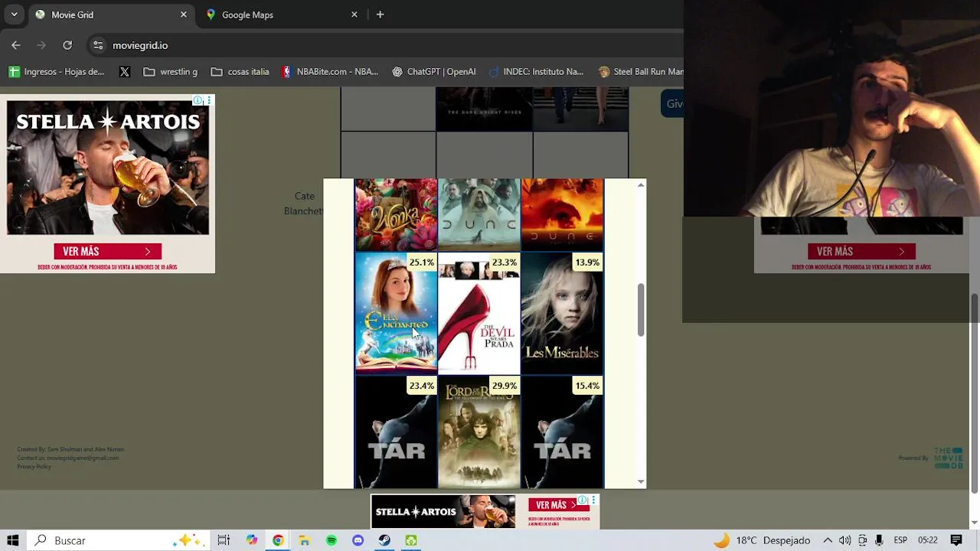Reload the moviegrid.io page
The height and width of the screenshot is (551, 980).
pyautogui.click(x=67, y=45)
